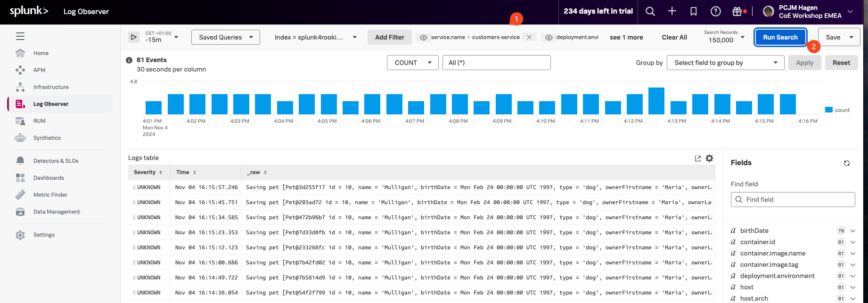
Task: Open the help question mark icon
Action: click(x=715, y=12)
